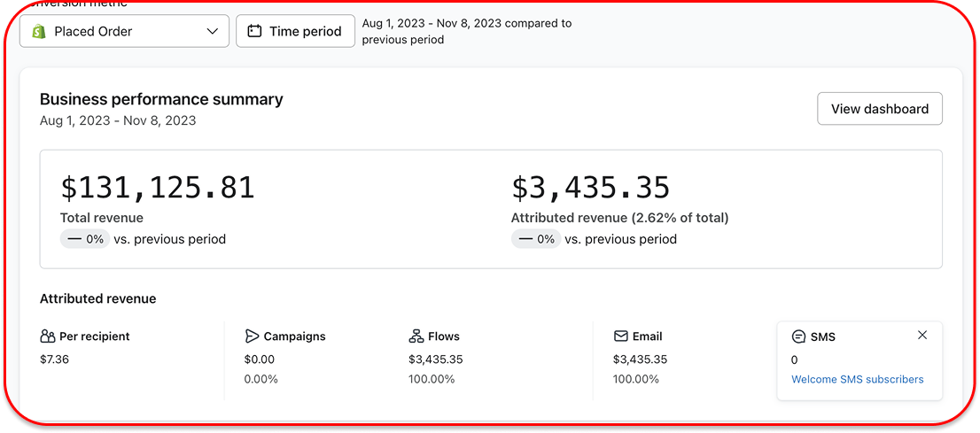980x433 pixels.
Task: Click the calendar icon in Time period
Action: 254,31
